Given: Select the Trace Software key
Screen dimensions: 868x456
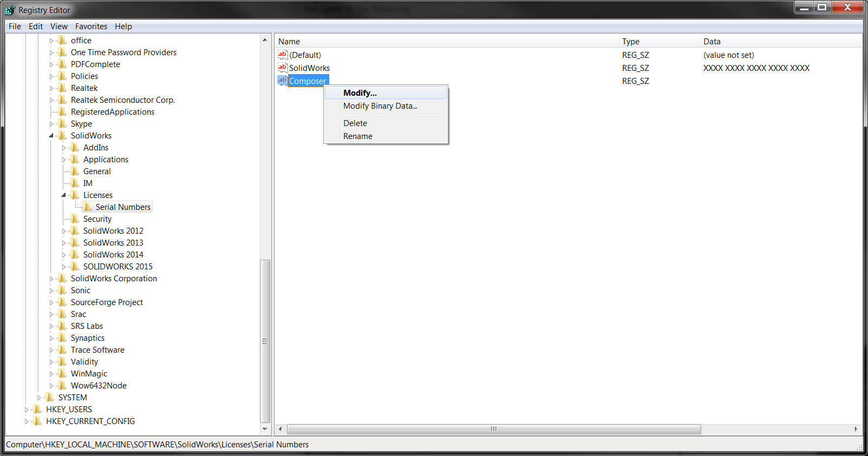Looking at the screenshot, I should pyautogui.click(x=97, y=350).
